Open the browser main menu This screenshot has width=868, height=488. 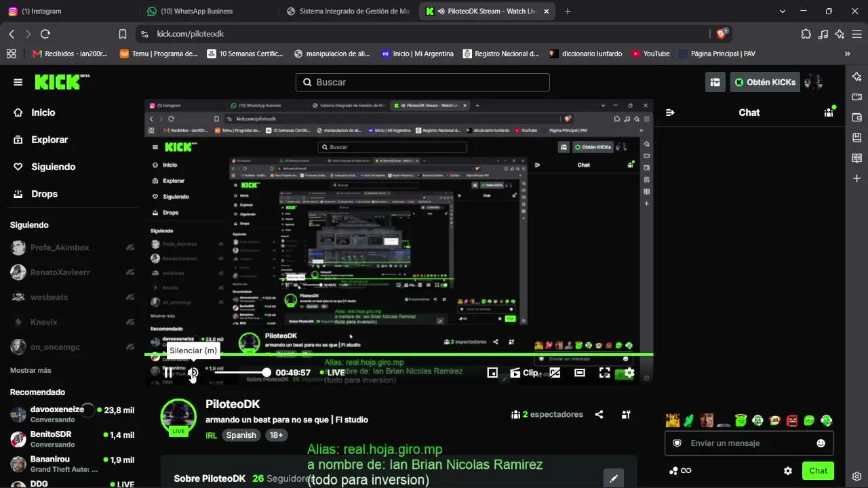tap(857, 34)
